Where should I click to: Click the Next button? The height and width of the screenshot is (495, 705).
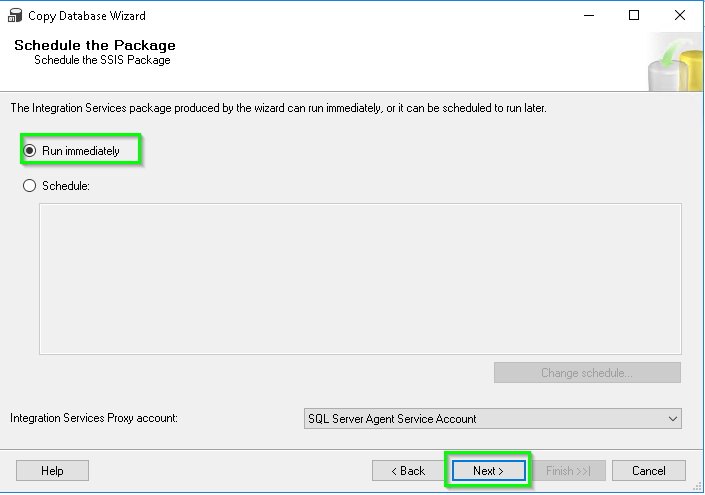[489, 471]
